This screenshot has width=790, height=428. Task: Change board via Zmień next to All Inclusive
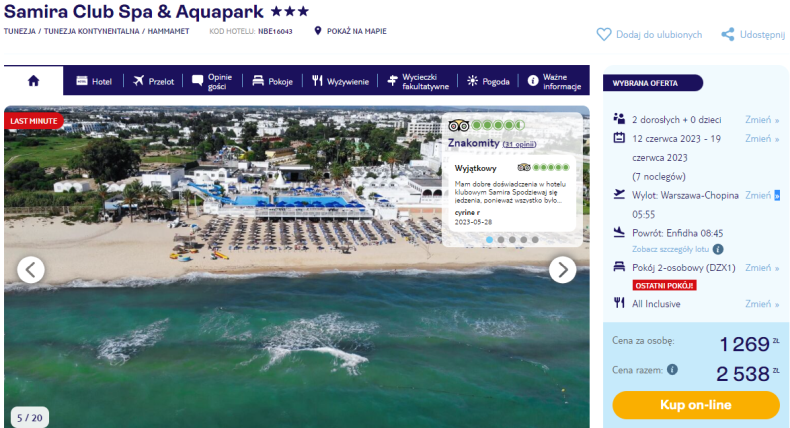pyautogui.click(x=762, y=303)
